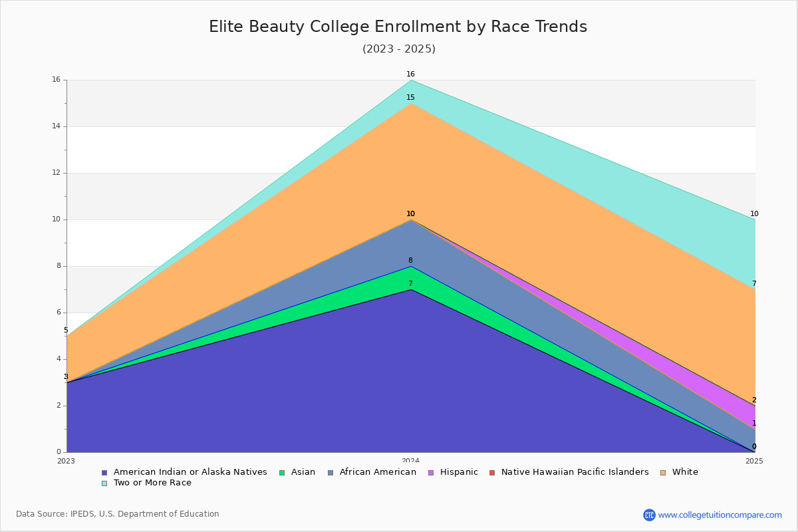Click the Hispanic legend color swatch
Viewport: 798px width, 532px height.
point(431,473)
